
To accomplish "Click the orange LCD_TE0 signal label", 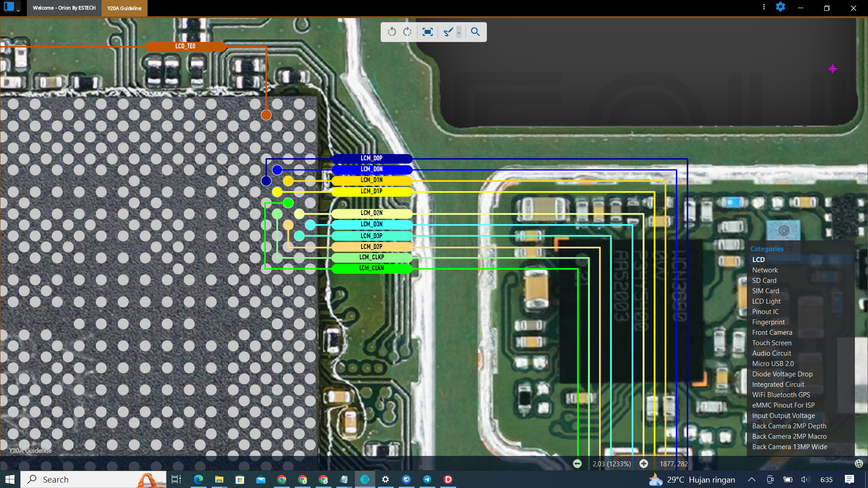I will pos(185,47).
